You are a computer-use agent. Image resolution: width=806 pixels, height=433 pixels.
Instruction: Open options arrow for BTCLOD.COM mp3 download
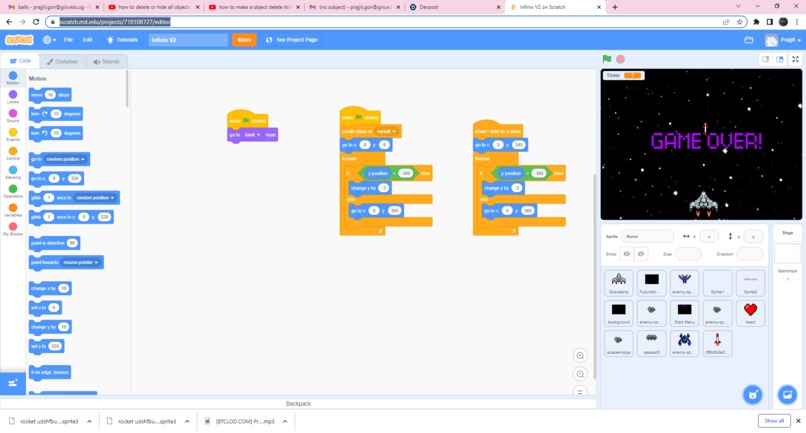(x=285, y=421)
